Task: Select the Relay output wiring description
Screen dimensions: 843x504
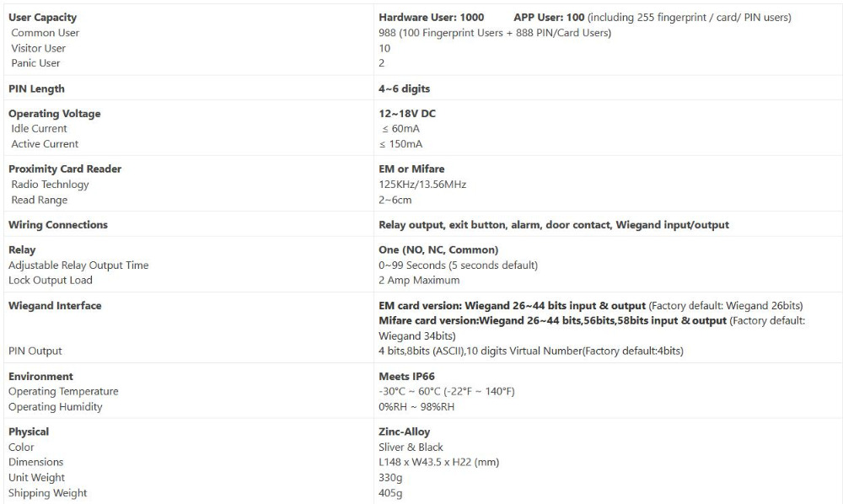Action: pyautogui.click(x=554, y=224)
